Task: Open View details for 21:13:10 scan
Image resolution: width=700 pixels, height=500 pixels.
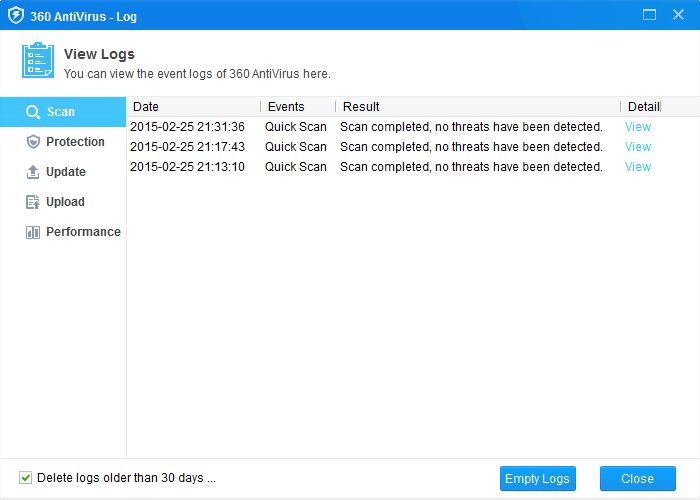Action: [638, 167]
